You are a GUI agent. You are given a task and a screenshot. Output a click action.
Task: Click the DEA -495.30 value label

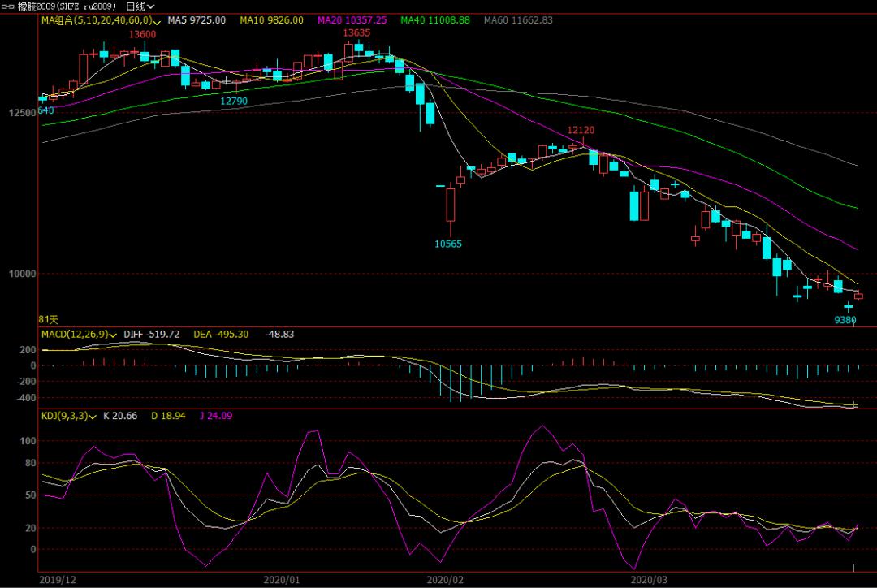pyautogui.click(x=221, y=335)
